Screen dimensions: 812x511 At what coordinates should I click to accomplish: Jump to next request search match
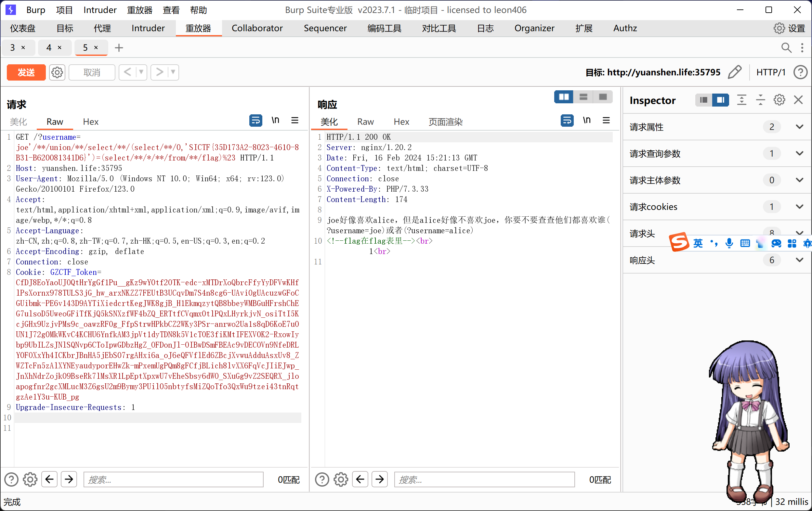click(69, 479)
